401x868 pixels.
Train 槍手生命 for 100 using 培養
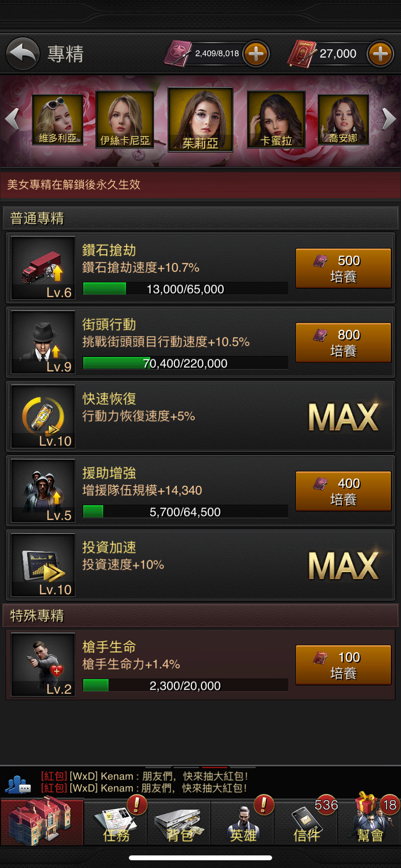(343, 665)
